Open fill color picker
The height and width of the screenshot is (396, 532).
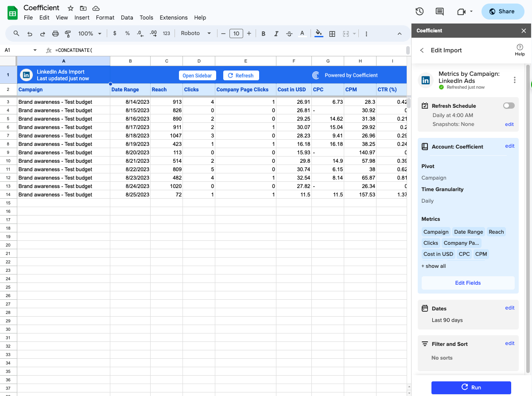(319, 33)
